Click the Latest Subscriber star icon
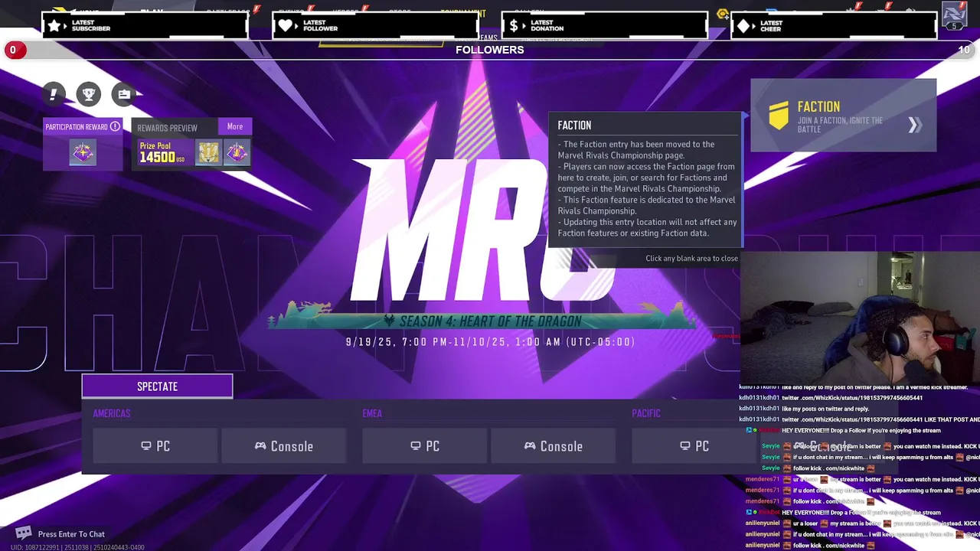This screenshot has height=551, width=980. (54, 26)
